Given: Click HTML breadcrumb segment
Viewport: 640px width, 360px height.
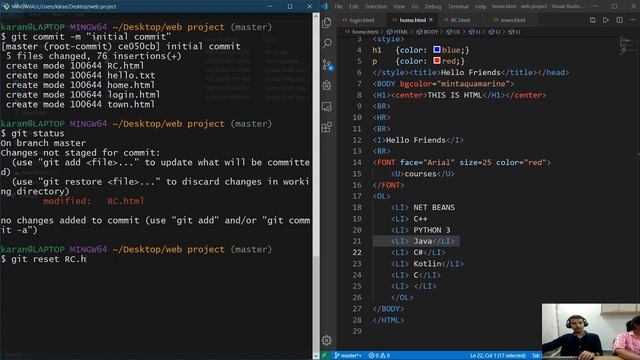Looking at the screenshot, I should point(398,32).
